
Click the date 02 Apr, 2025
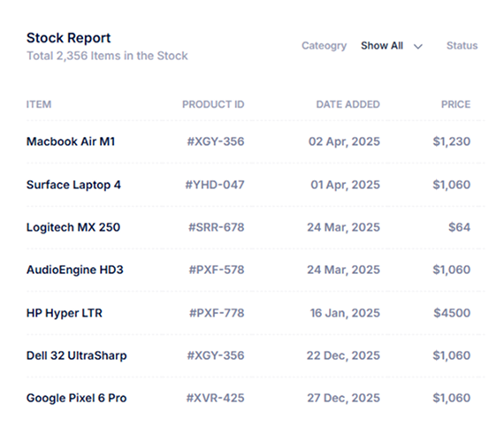tap(344, 141)
